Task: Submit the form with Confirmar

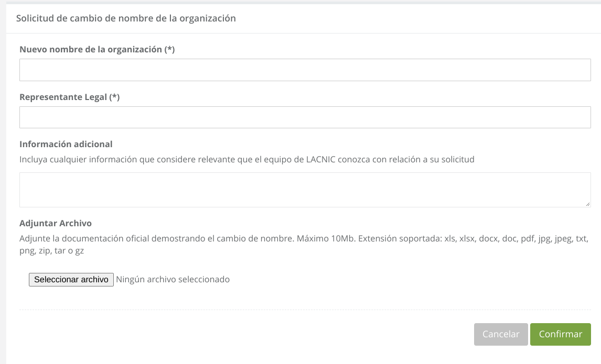Action: point(560,334)
